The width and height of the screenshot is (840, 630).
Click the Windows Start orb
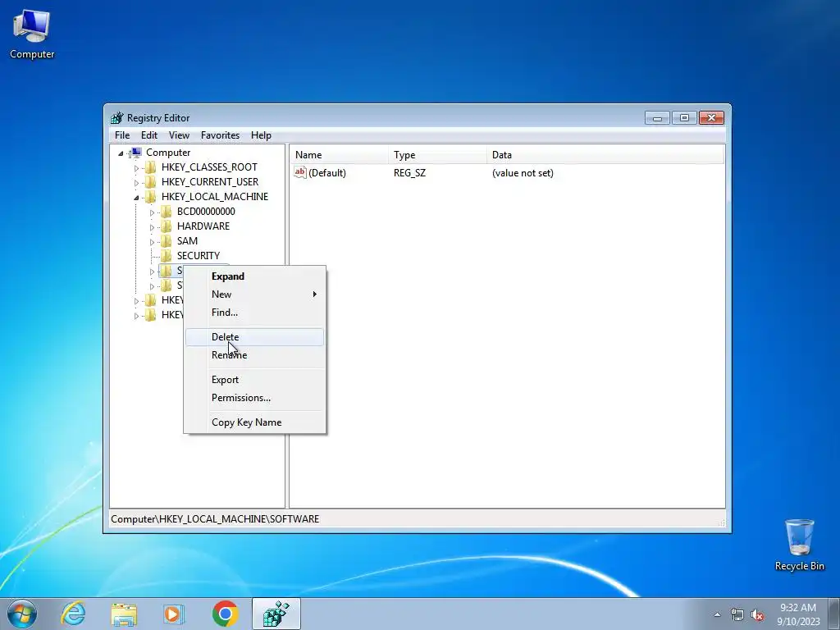[21, 614]
